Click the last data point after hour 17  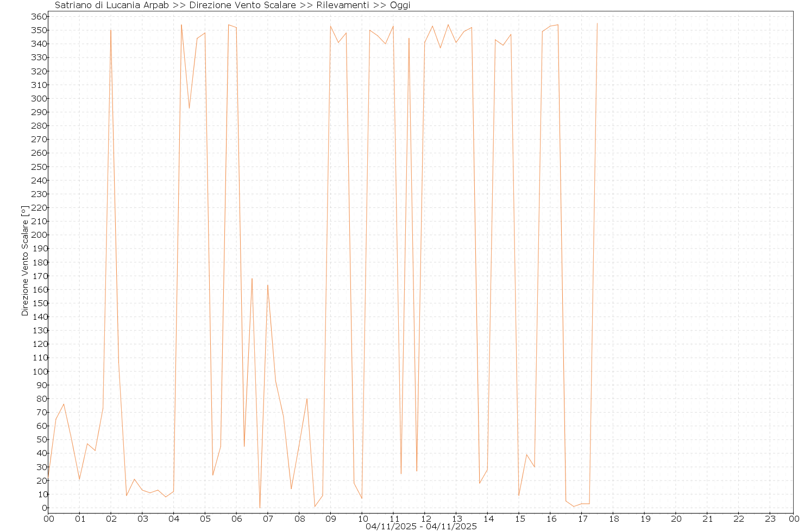(x=597, y=23)
